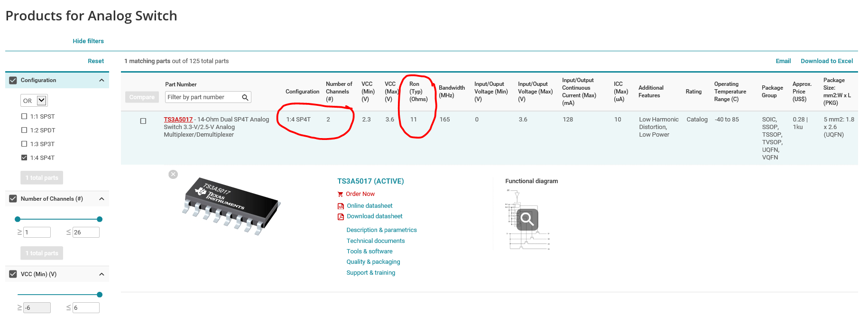Click '1 total parts' button under Configuration
This screenshot has width=868, height=316.
[x=42, y=177]
